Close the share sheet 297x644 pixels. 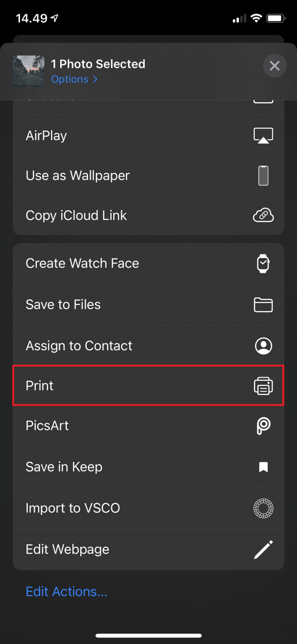pos(274,66)
